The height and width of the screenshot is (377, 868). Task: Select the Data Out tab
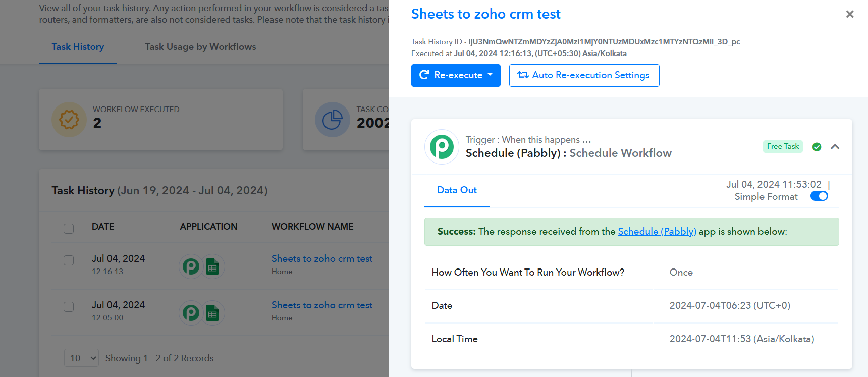click(457, 190)
